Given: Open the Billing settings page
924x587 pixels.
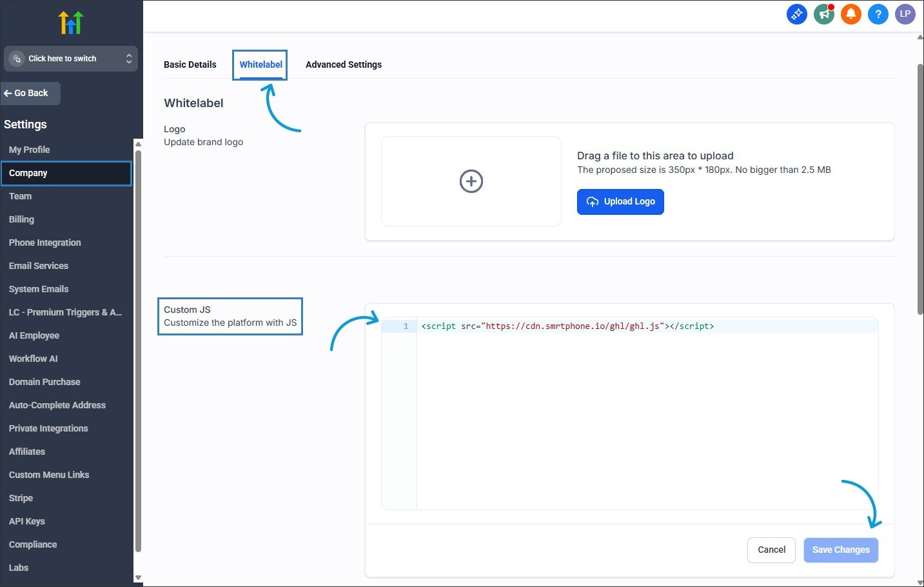Looking at the screenshot, I should click(21, 219).
